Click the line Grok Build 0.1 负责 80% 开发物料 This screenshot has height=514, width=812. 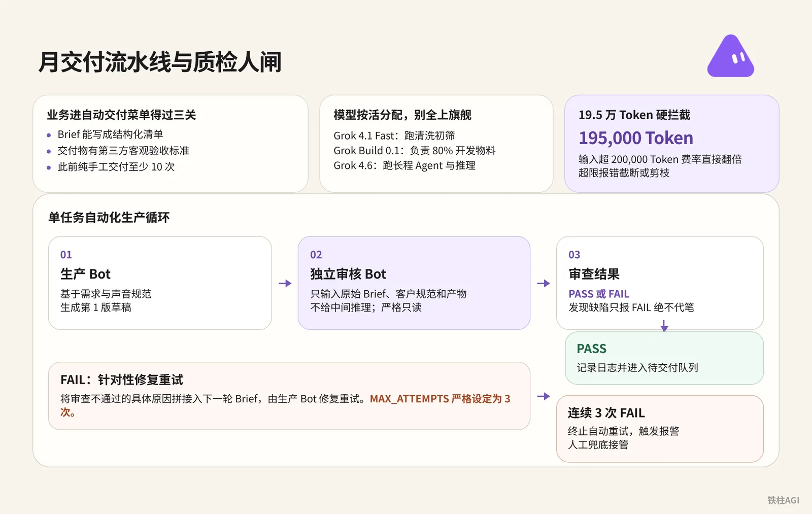pos(415,151)
